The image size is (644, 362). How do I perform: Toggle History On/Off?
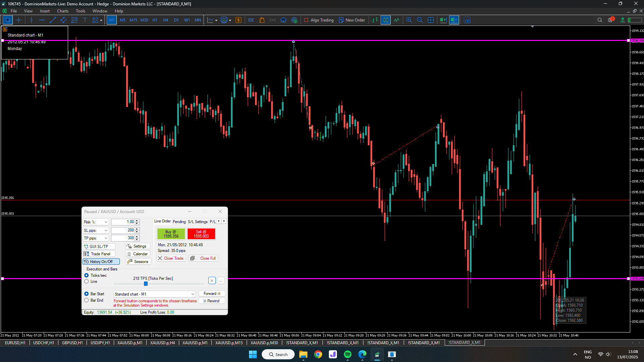click(x=101, y=262)
